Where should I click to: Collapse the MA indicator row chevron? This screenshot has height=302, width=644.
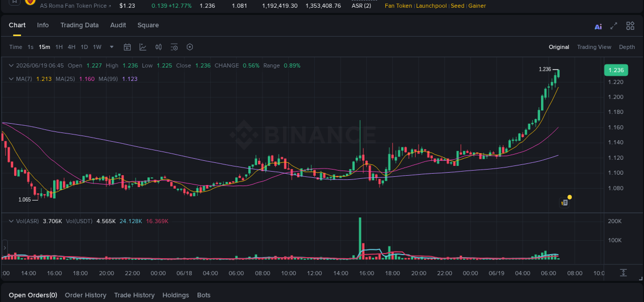(11, 79)
